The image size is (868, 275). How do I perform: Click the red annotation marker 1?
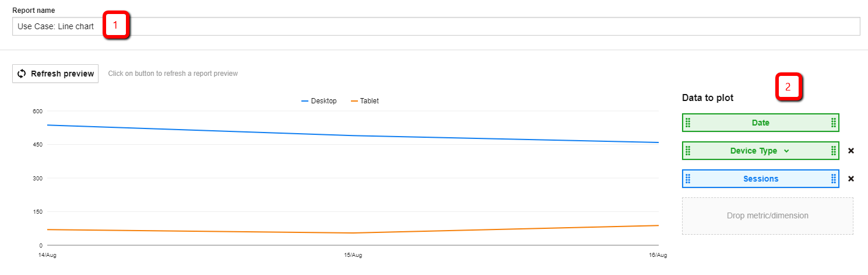tap(115, 26)
